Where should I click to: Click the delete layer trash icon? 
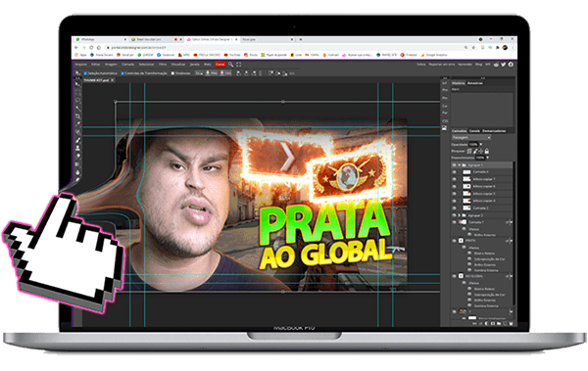point(511,323)
